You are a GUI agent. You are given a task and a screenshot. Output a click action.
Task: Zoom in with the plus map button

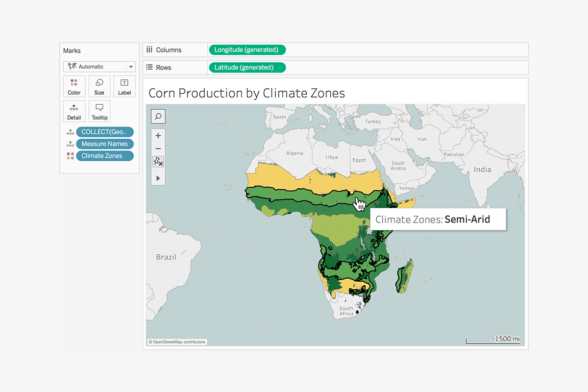pyautogui.click(x=158, y=136)
